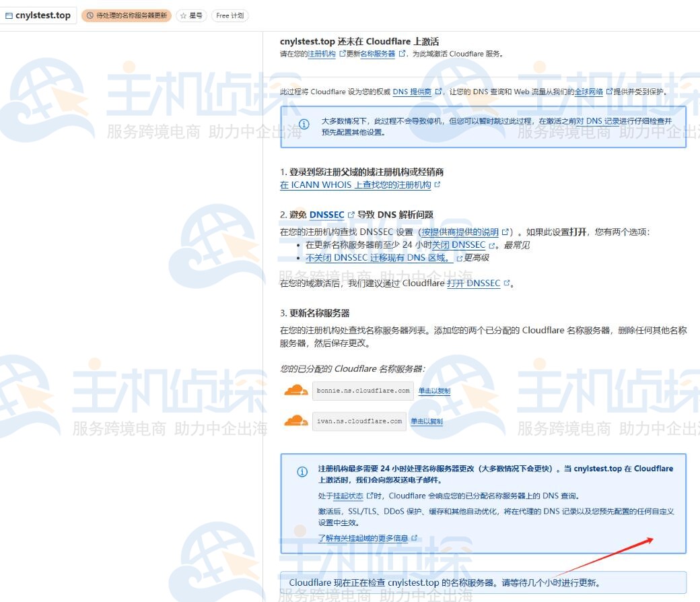Open 了解有关挂起域的更多信息 link
This screenshot has width=700, height=602.
(x=363, y=538)
